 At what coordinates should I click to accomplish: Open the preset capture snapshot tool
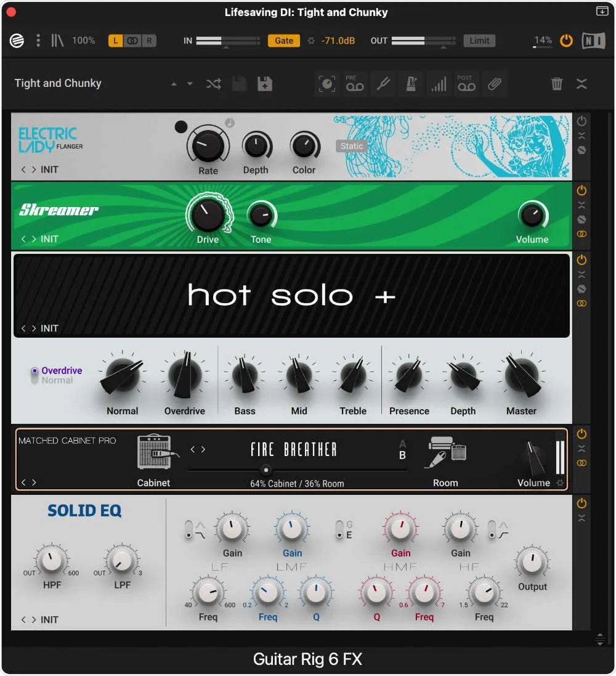(x=326, y=84)
